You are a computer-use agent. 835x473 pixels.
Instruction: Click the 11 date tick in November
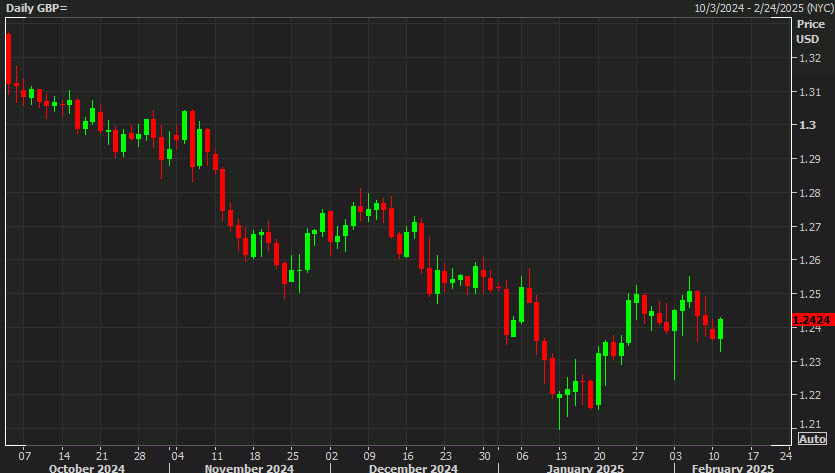(x=217, y=456)
